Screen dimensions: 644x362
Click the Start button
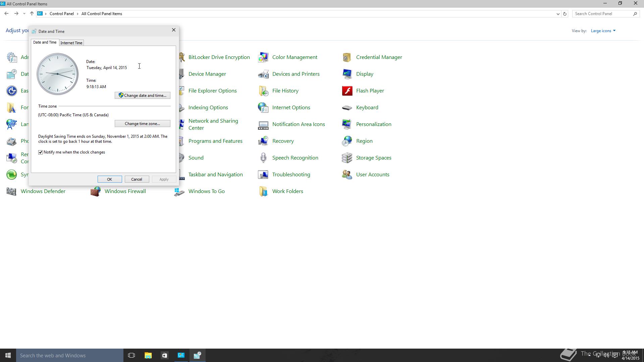coord(8,355)
